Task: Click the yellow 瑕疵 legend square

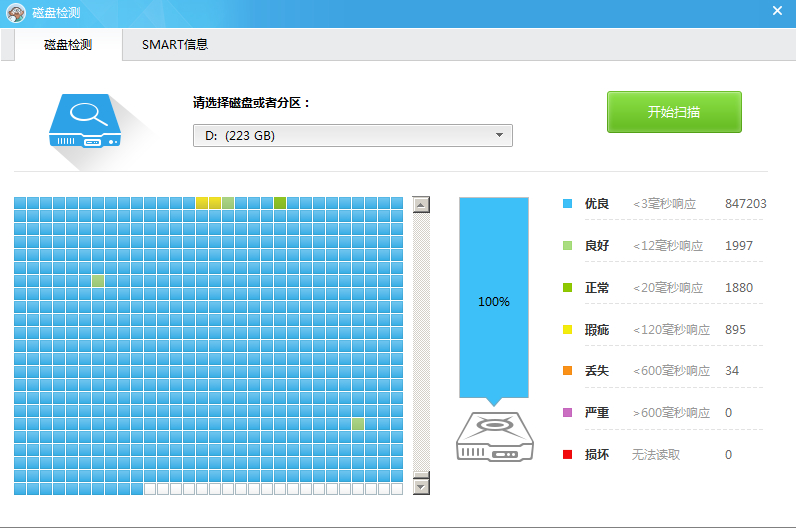Action: pos(568,330)
